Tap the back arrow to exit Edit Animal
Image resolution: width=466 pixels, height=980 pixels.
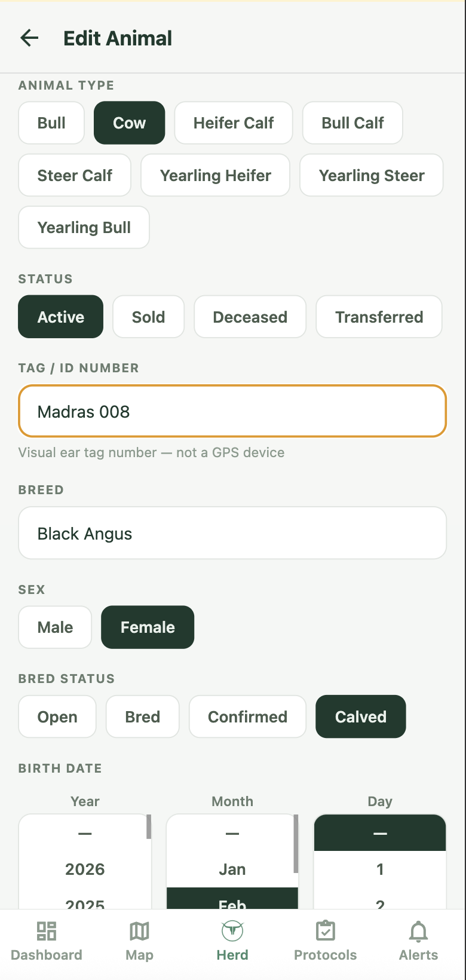29,38
